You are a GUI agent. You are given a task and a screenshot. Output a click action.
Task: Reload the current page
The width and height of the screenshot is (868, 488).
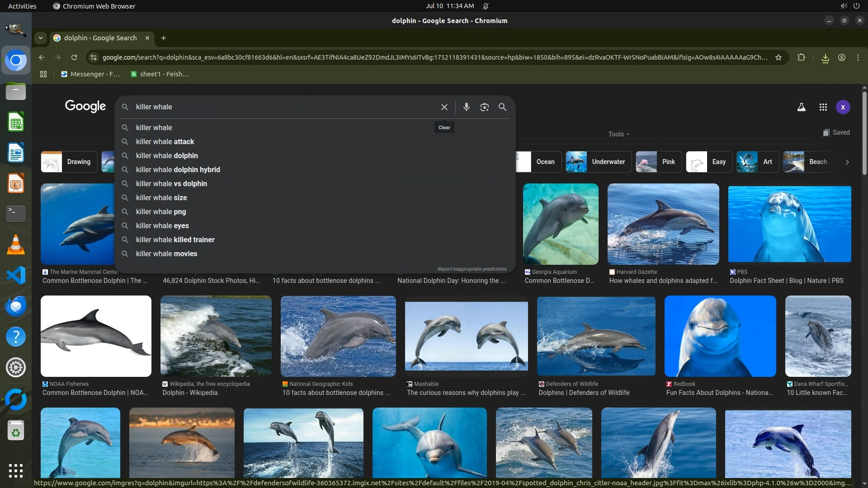tap(74, 57)
